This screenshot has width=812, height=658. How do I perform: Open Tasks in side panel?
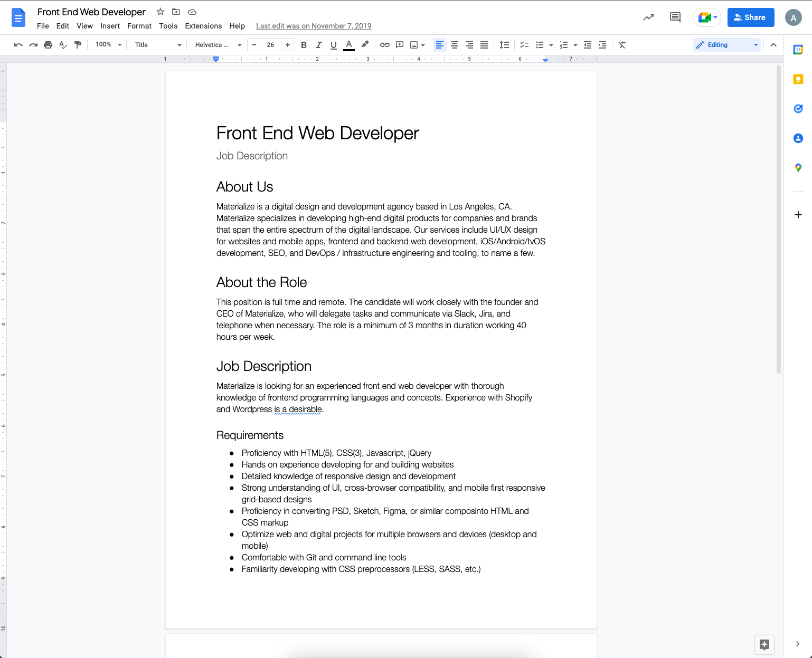tap(798, 109)
